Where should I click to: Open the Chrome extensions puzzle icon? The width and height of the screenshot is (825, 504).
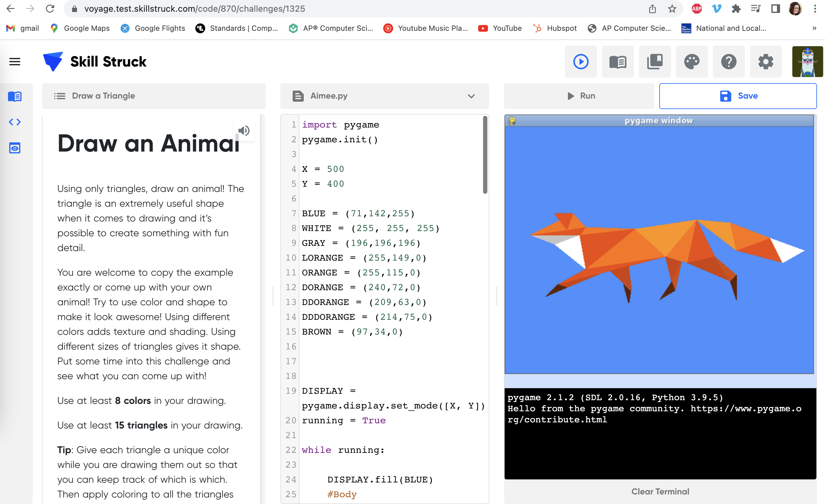click(x=736, y=9)
